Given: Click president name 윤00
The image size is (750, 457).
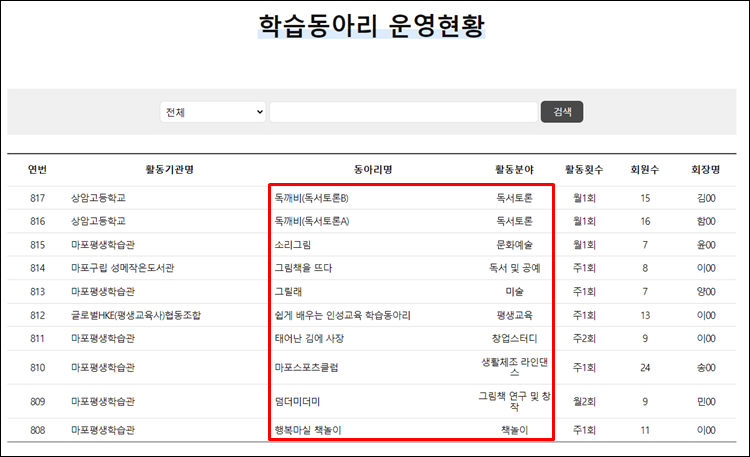Looking at the screenshot, I should pyautogui.click(x=706, y=245).
